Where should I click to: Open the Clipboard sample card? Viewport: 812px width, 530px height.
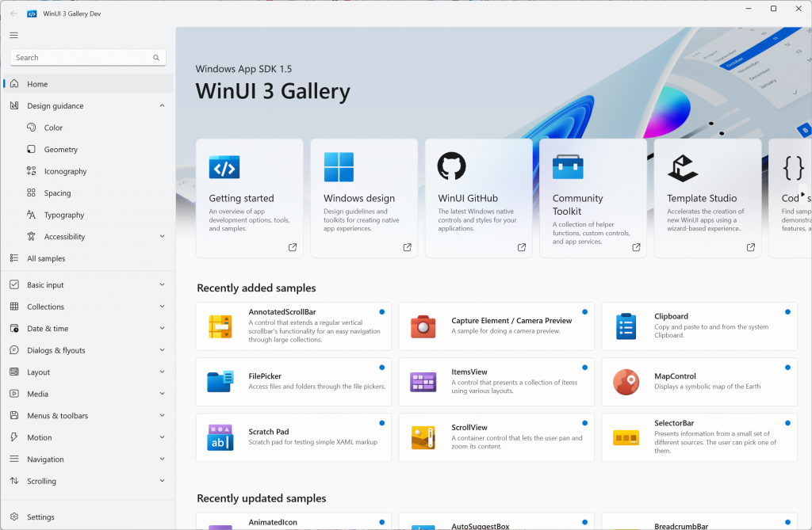[x=699, y=326]
